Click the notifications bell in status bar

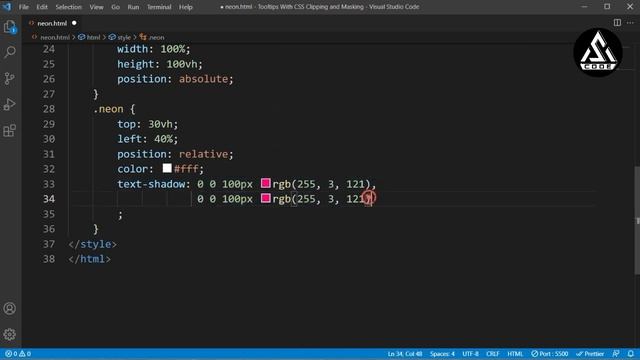[631, 354]
